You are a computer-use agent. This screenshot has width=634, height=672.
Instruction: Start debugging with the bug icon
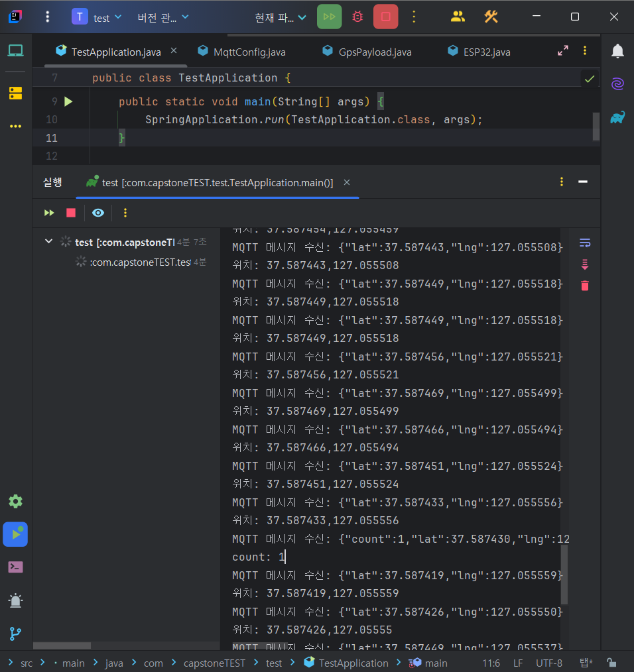[x=357, y=17]
